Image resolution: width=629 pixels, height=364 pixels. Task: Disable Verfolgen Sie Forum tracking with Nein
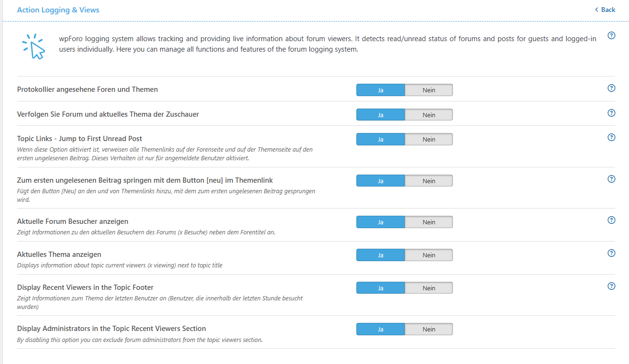(429, 115)
